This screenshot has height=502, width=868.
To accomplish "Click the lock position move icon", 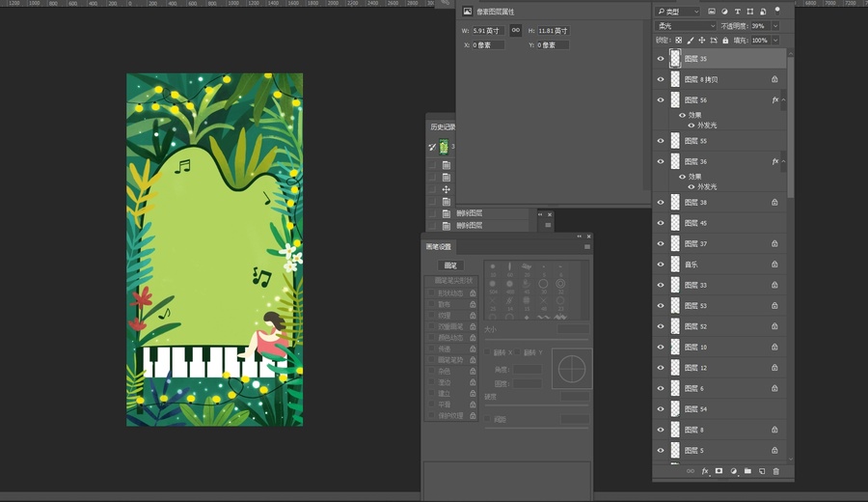I will tap(702, 41).
